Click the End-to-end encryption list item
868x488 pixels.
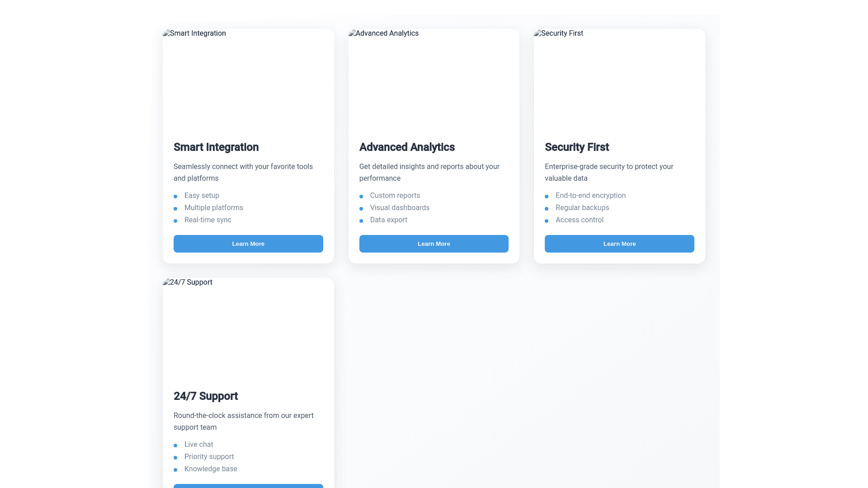click(590, 196)
